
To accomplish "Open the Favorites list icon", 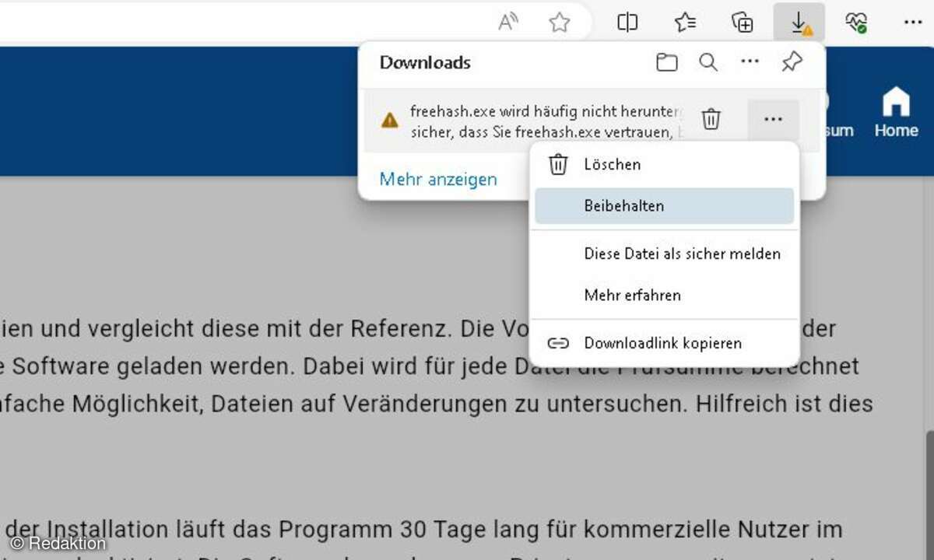I will [x=685, y=23].
